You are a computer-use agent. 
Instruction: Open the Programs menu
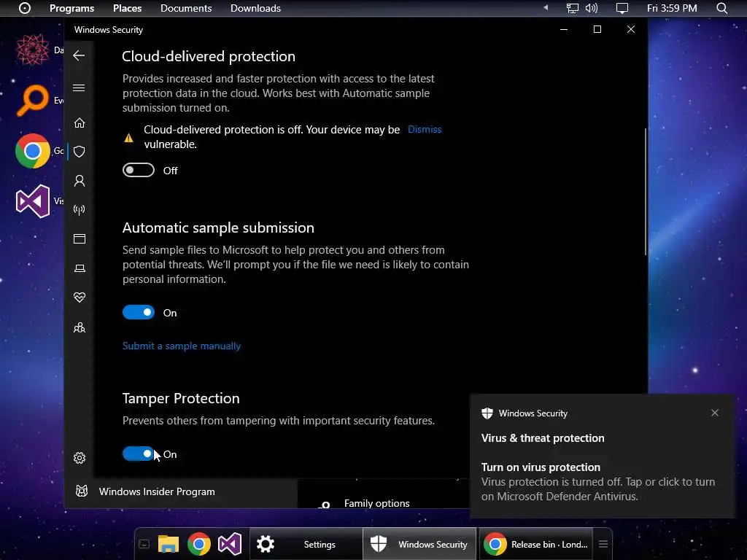(72, 8)
